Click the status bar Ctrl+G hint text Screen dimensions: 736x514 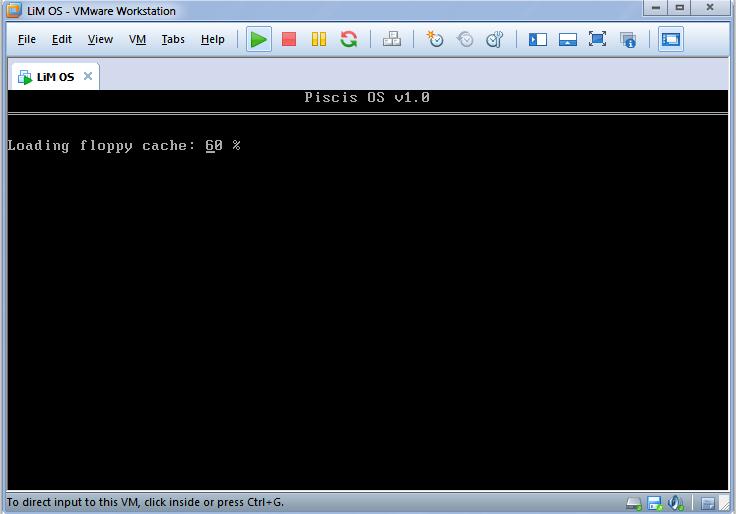(145, 502)
